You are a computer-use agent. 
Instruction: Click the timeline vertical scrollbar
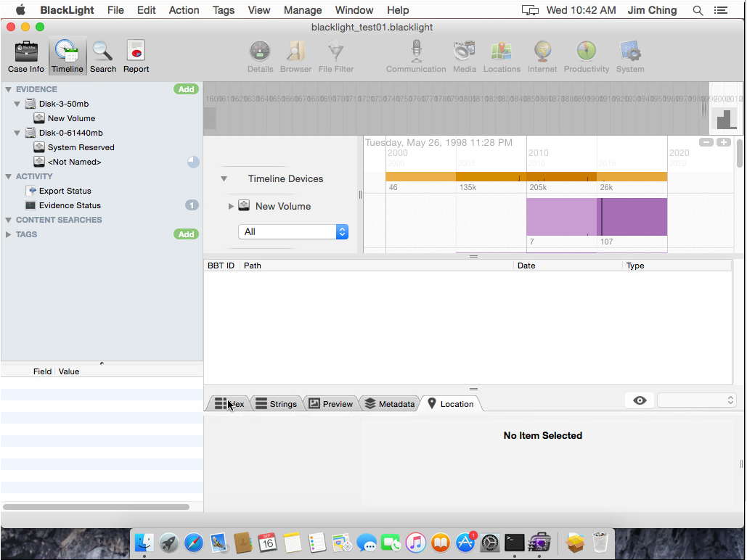739,153
